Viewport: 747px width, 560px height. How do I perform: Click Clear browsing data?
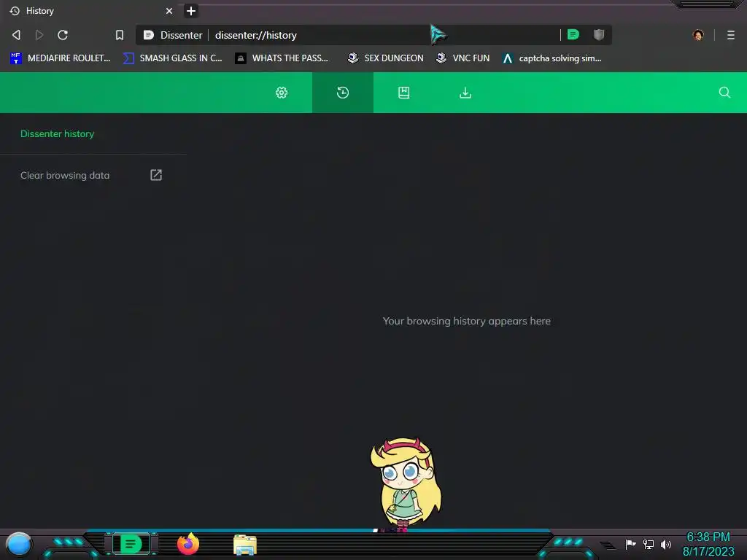click(65, 175)
